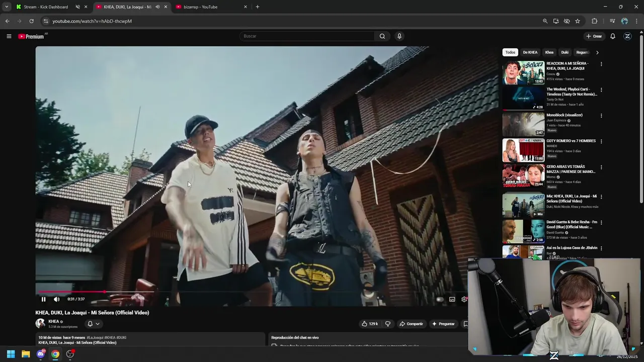644x362 pixels.
Task: Open COTY ROMERO vs 7 HOMBRES video
Action: 523,150
